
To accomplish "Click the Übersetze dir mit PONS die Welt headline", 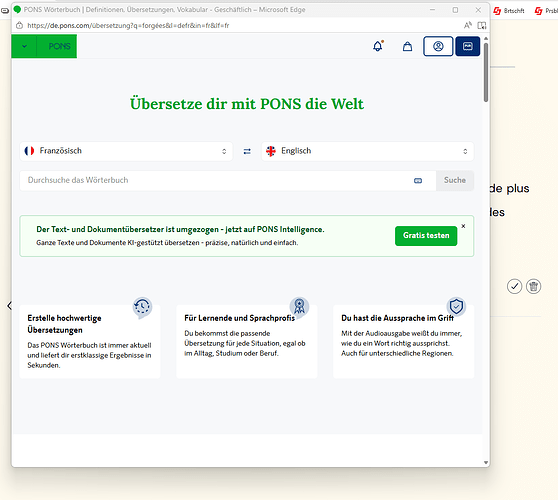I will (247, 104).
